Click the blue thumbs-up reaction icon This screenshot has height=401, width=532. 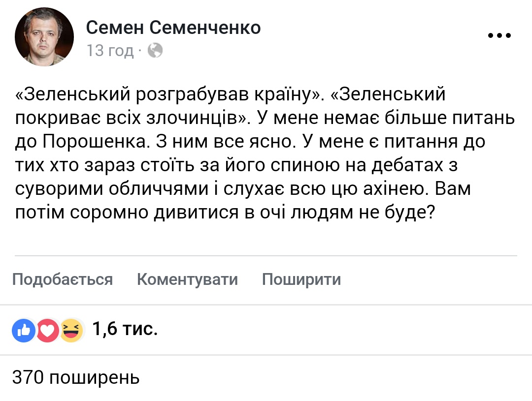(24, 330)
